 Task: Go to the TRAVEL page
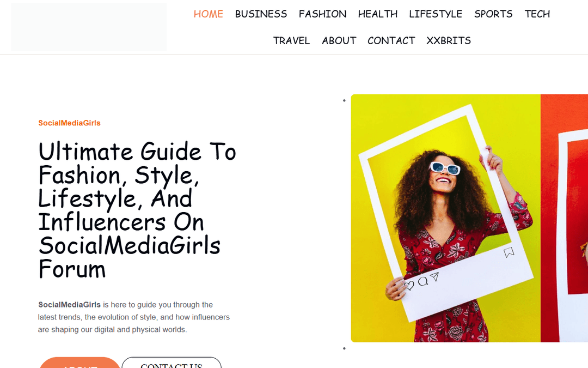click(291, 40)
